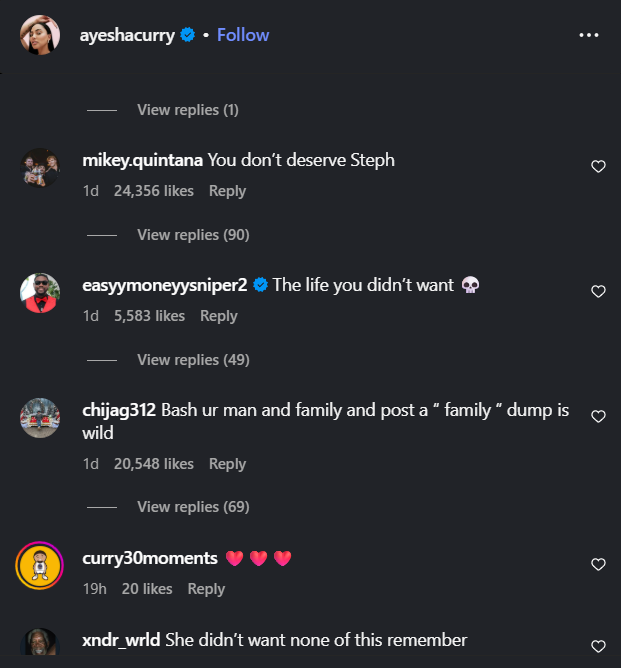Click the verified badge beside ayeshacurry

pyautogui.click(x=186, y=35)
